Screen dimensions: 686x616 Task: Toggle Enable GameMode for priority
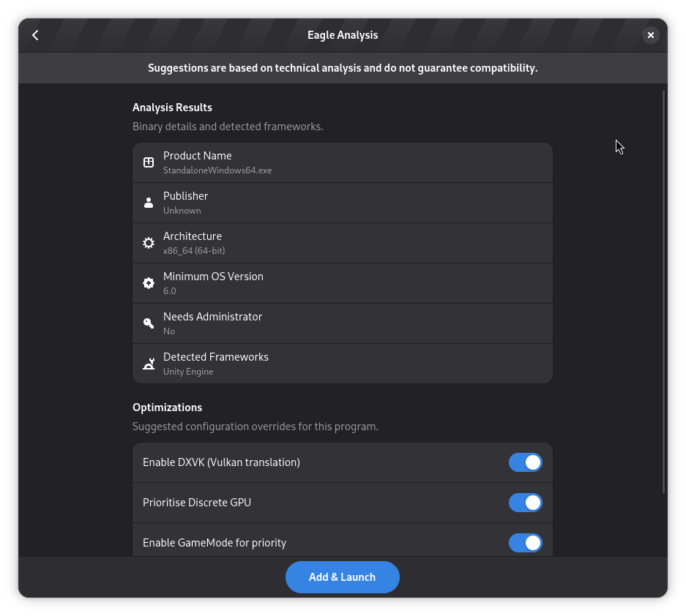click(525, 543)
